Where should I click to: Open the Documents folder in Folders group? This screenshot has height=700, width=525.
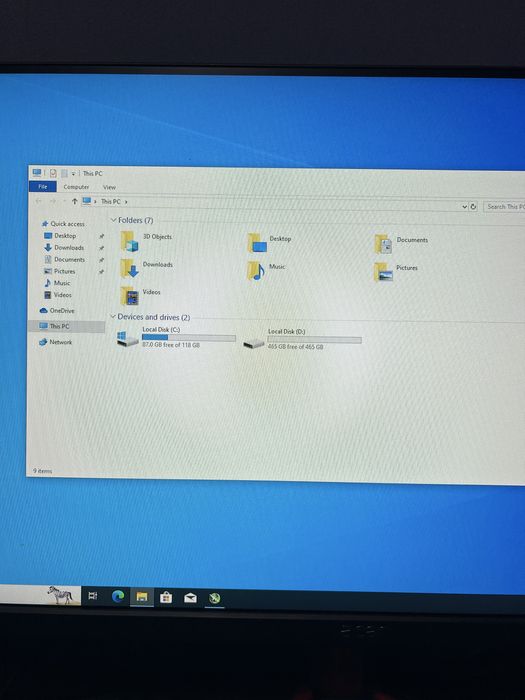coord(383,244)
